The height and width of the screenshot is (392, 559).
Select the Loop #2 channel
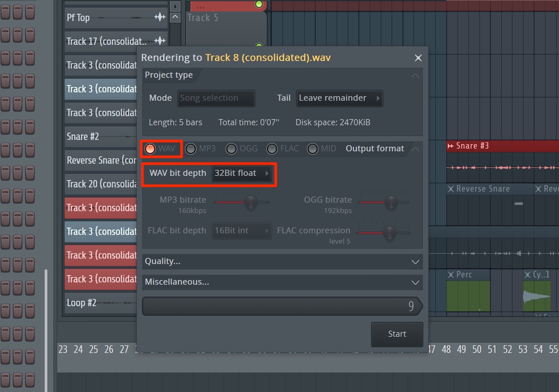101,303
